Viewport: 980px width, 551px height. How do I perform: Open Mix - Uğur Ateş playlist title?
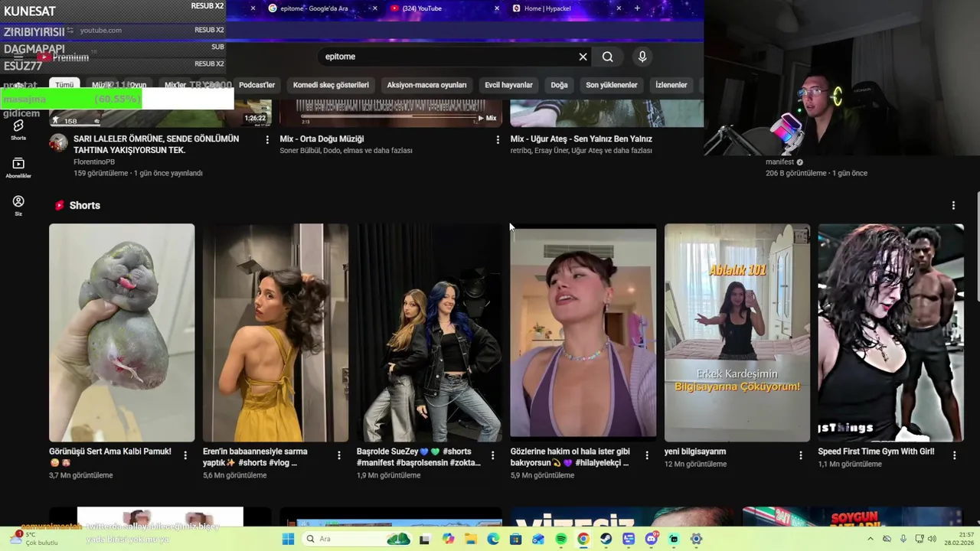click(x=581, y=139)
